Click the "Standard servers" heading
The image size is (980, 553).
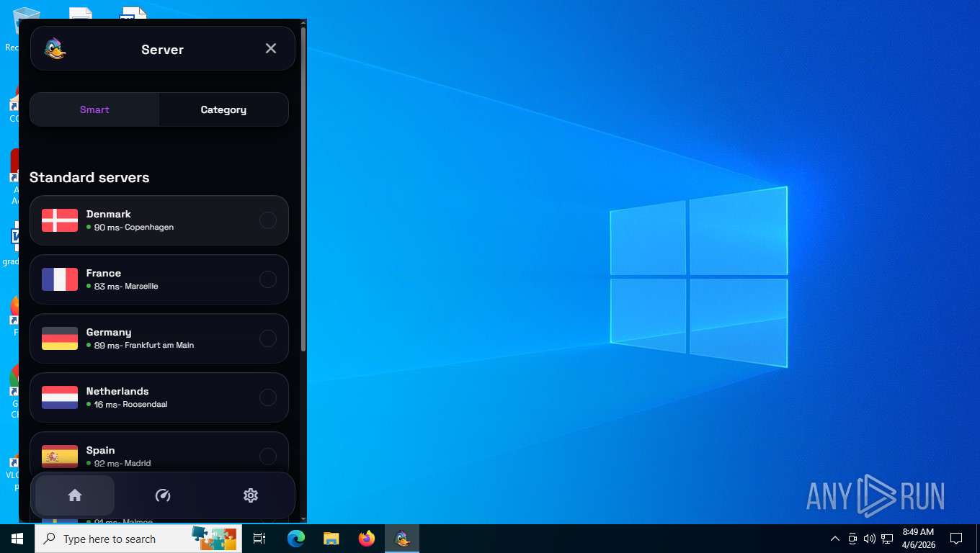coord(89,177)
